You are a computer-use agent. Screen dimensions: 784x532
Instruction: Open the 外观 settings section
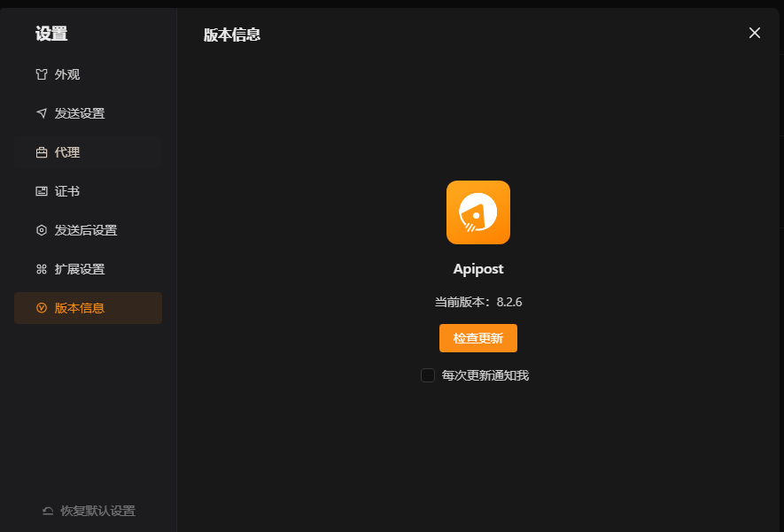[67, 74]
